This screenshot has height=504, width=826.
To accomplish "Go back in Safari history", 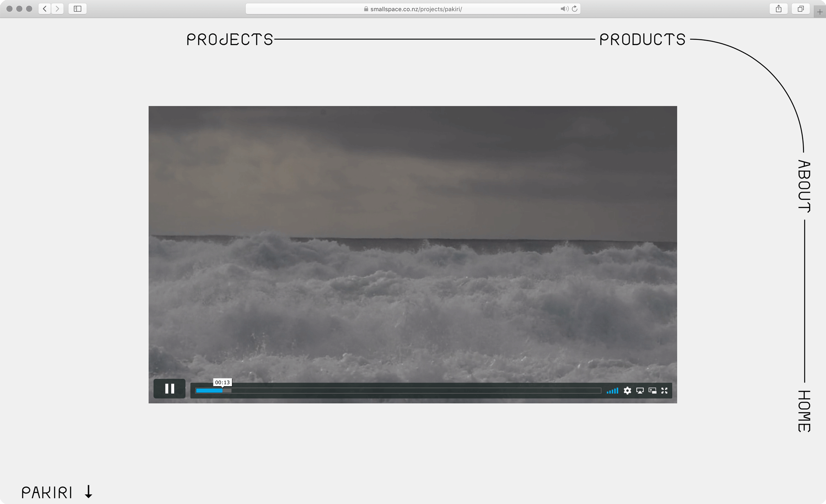I will click(45, 9).
